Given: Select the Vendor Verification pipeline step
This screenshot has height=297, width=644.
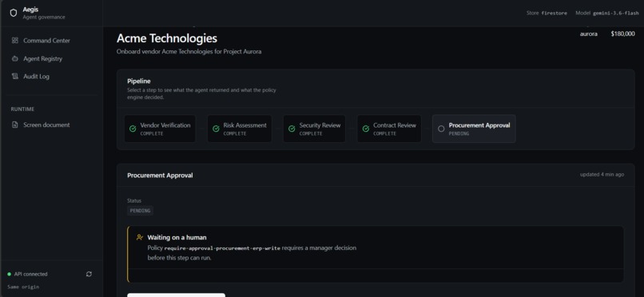Looking at the screenshot, I should pyautogui.click(x=160, y=129).
